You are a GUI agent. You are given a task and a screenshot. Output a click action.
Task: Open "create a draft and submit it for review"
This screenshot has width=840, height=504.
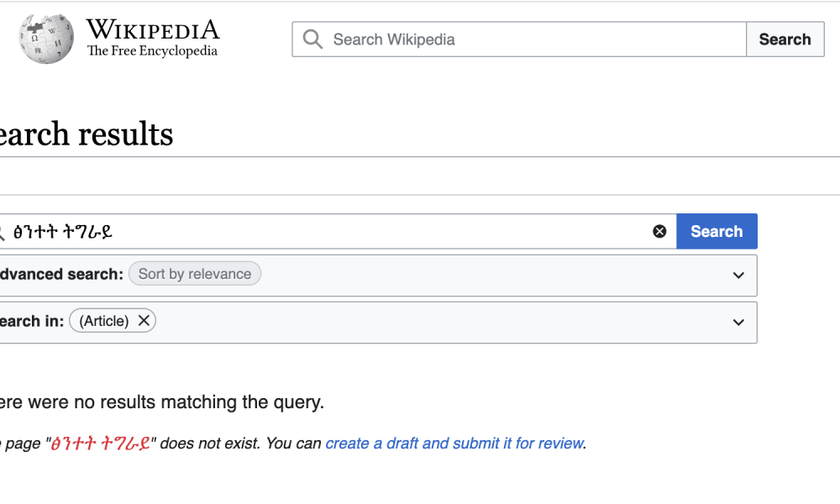[454, 444]
